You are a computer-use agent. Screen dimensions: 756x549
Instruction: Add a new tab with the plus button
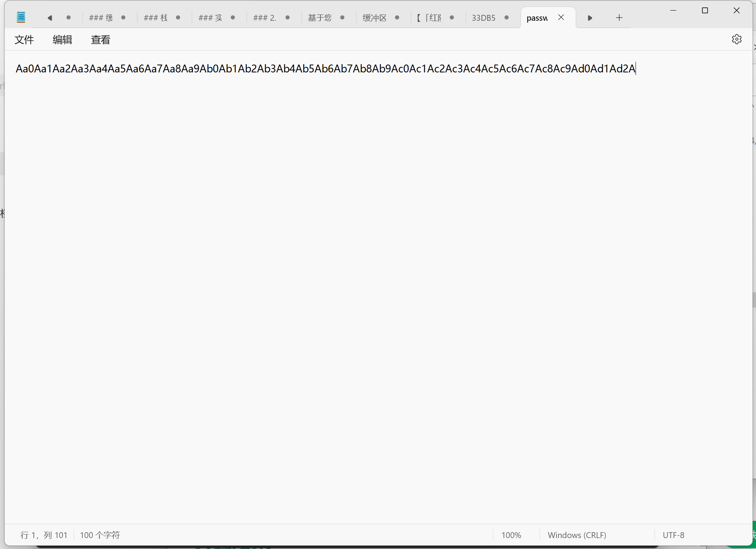619,18
